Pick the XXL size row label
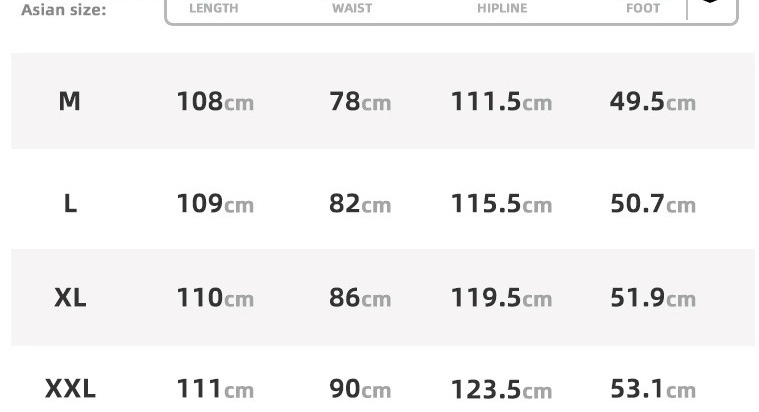Image resolution: width=759 pixels, height=412 pixels. [70, 388]
